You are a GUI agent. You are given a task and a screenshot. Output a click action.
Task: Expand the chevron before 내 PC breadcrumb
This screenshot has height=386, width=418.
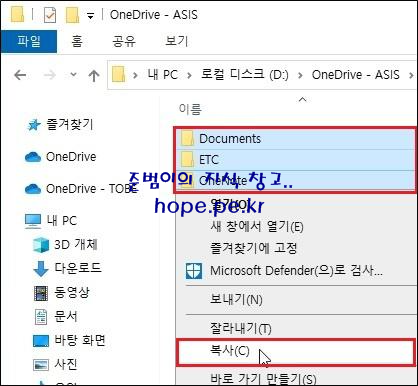pyautogui.click(x=135, y=75)
